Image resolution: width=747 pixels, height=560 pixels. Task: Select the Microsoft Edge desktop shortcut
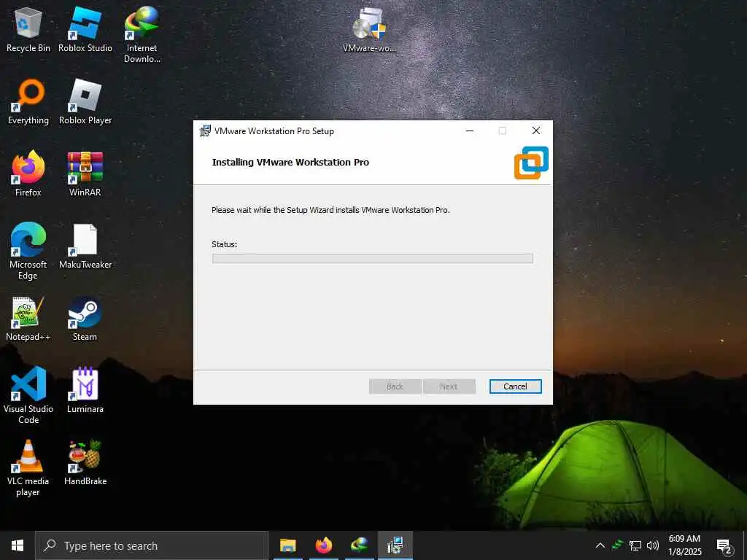point(28,251)
